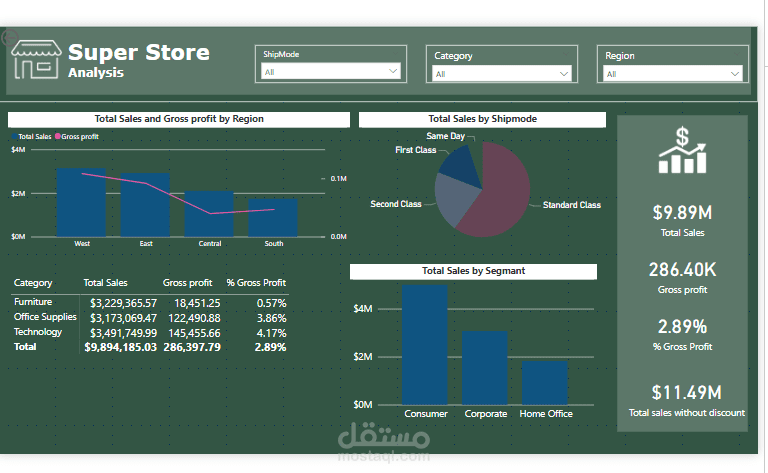Click the Total Sales by Shipmode title
768x473 pixels.
click(482, 119)
